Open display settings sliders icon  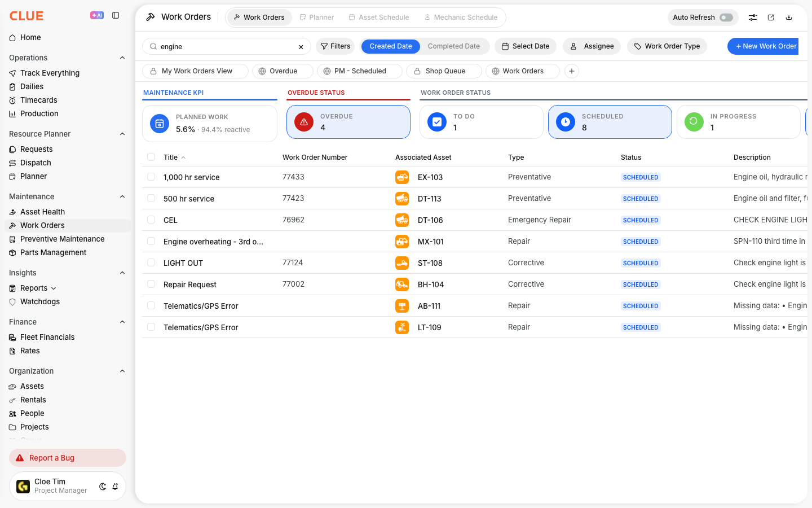pyautogui.click(x=753, y=17)
